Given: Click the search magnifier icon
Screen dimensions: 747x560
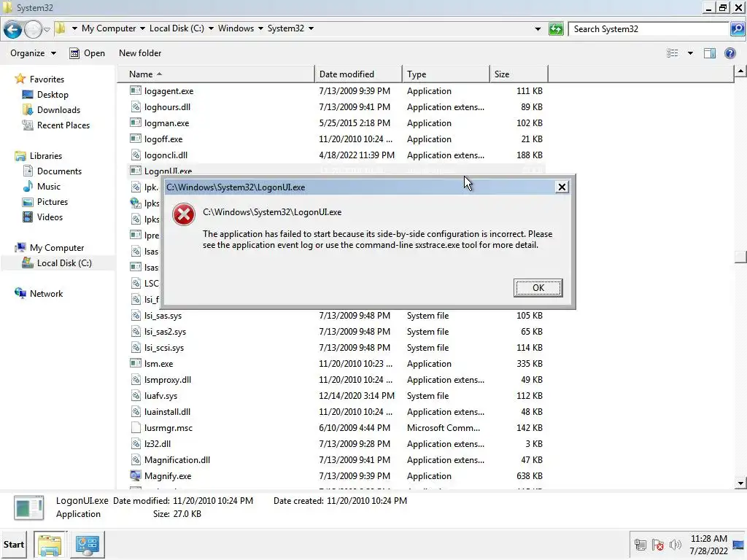Looking at the screenshot, I should pyautogui.click(x=737, y=29).
